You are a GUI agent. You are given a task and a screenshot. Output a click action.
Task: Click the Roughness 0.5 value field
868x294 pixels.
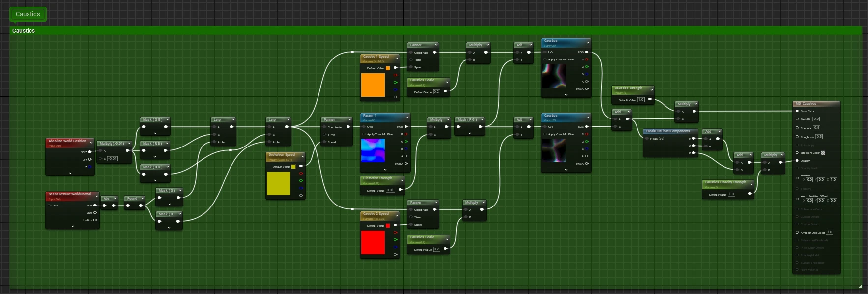pos(819,137)
